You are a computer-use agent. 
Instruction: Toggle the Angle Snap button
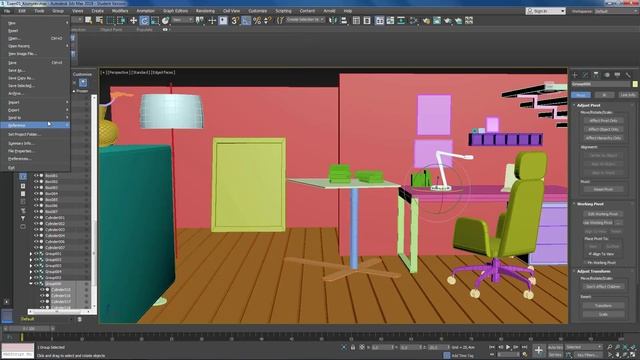pyautogui.click(x=246, y=20)
